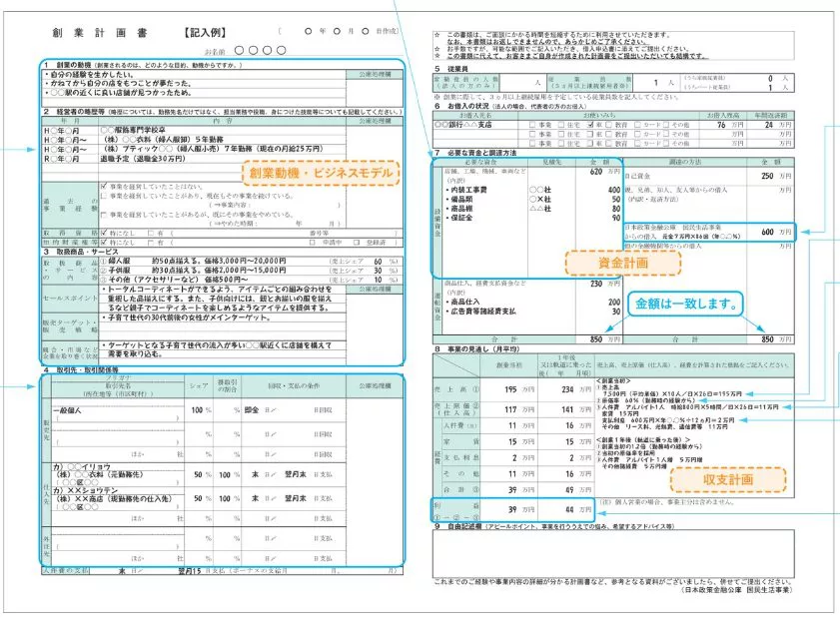Check the "申請中" checkbox

point(312,243)
